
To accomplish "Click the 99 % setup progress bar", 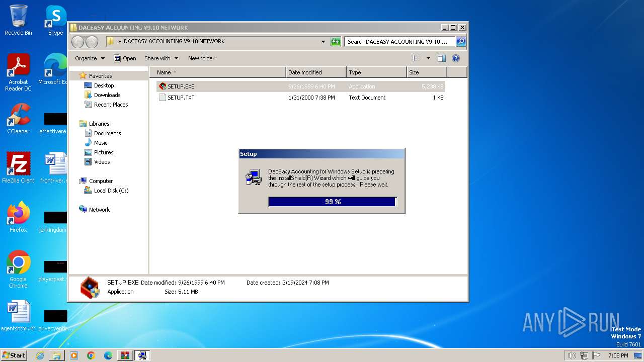I will [x=333, y=202].
